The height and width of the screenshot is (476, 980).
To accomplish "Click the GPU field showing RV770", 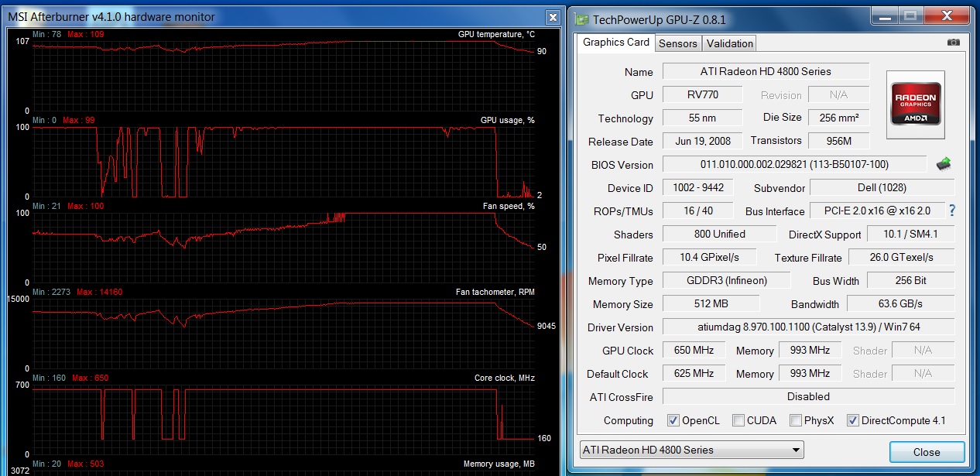I will [702, 94].
